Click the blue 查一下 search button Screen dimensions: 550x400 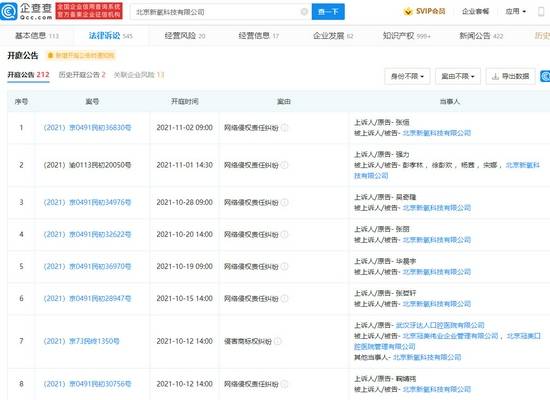[328, 12]
